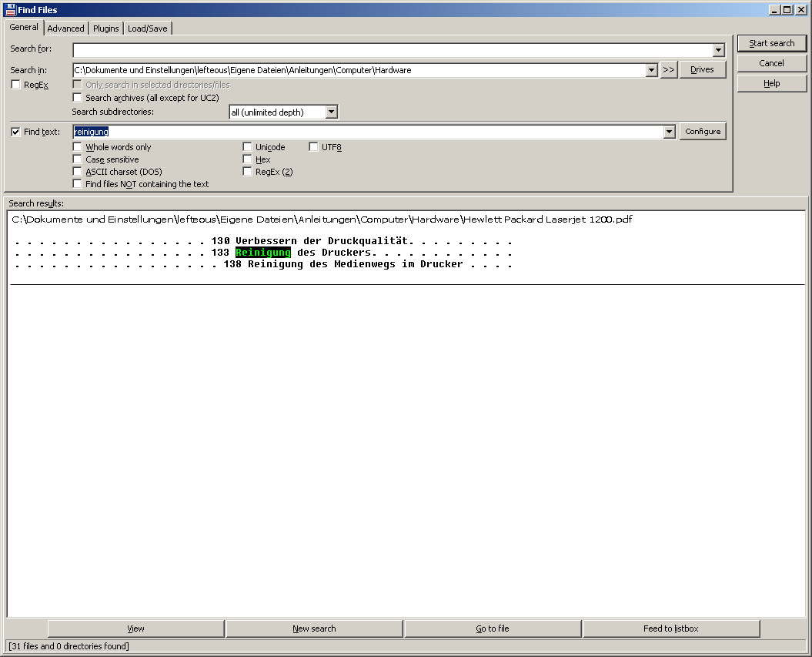812x657 pixels.
Task: Click the Cancel button
Action: (772, 63)
